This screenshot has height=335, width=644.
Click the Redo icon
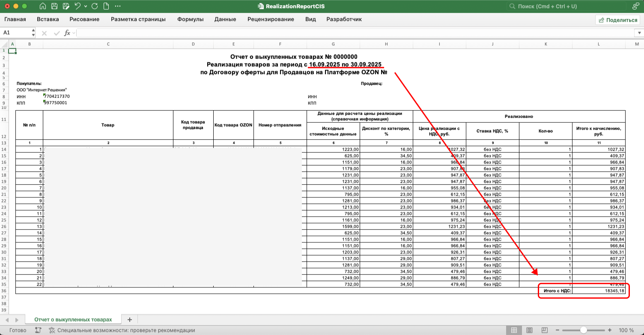click(x=94, y=6)
